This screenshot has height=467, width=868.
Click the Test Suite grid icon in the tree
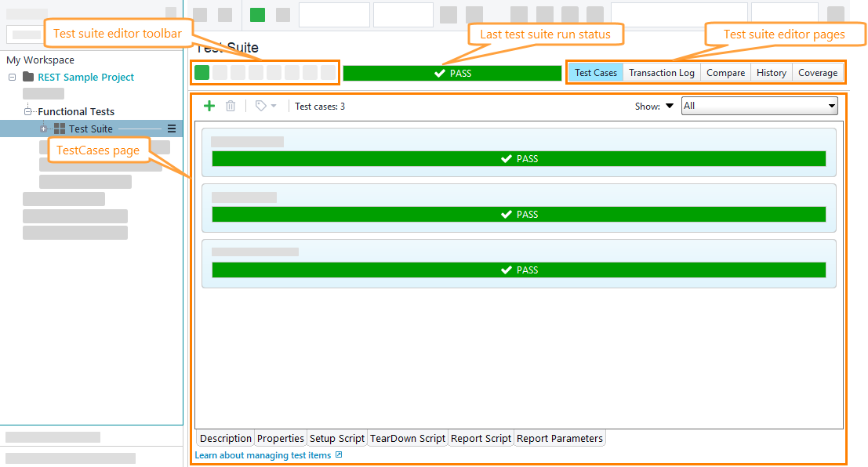pyautogui.click(x=59, y=128)
